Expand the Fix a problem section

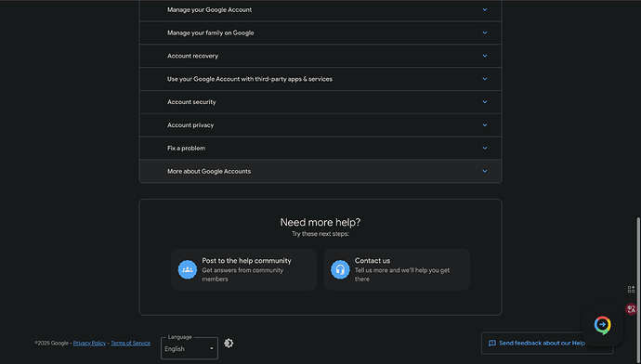(x=320, y=149)
